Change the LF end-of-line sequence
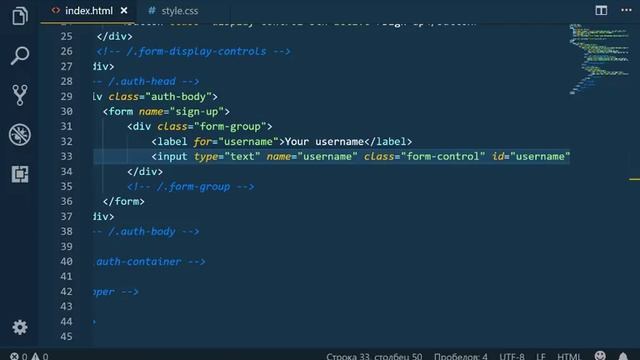Image resolution: width=640 pixels, height=360 pixels. (x=541, y=356)
